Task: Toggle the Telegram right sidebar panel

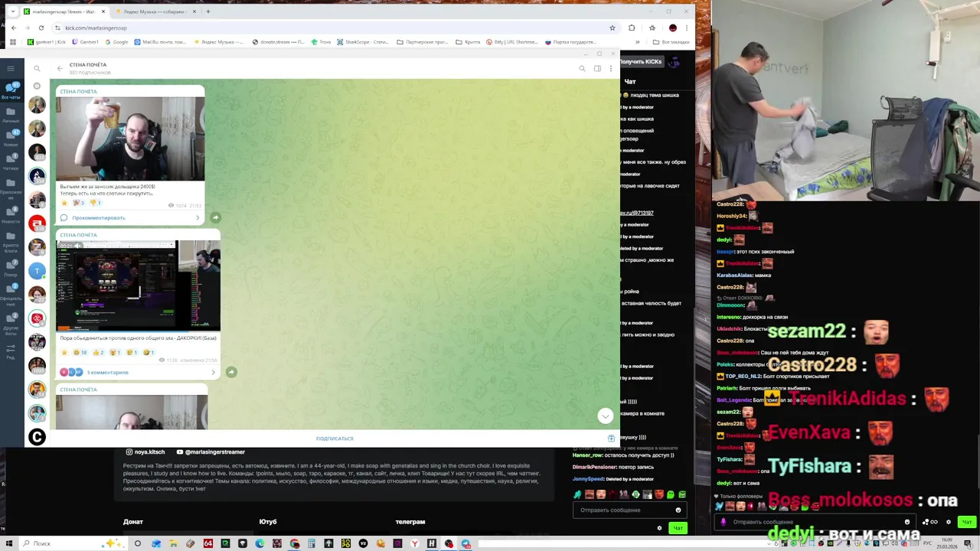Action: [x=597, y=68]
